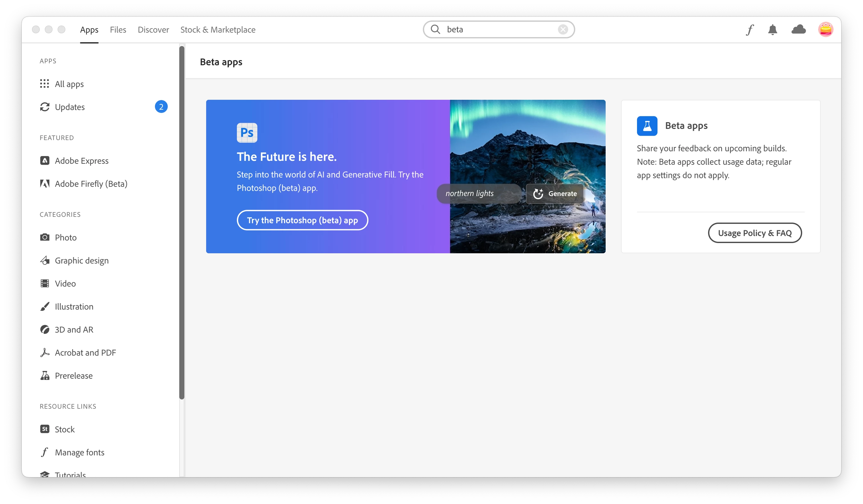Open Updates with badge 2
863x504 pixels.
point(69,107)
